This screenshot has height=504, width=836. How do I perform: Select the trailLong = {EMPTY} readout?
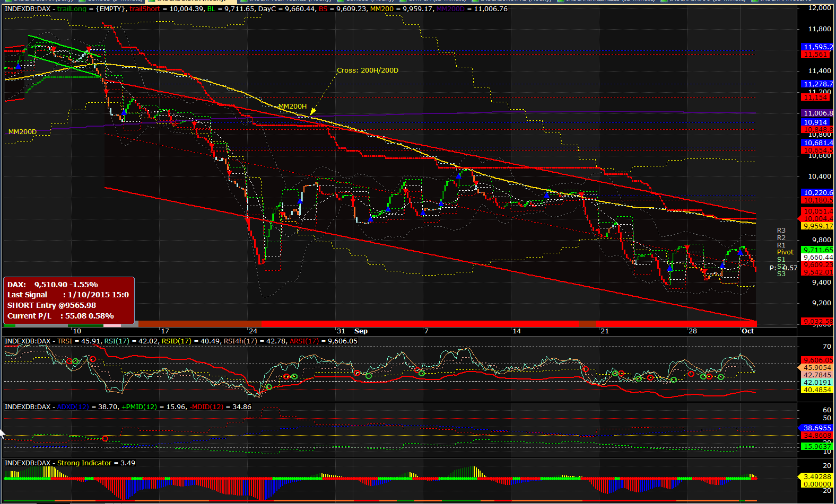click(x=92, y=9)
